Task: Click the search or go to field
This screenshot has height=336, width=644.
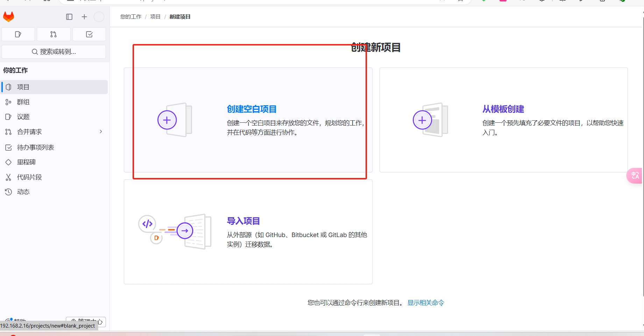Action: [54, 52]
